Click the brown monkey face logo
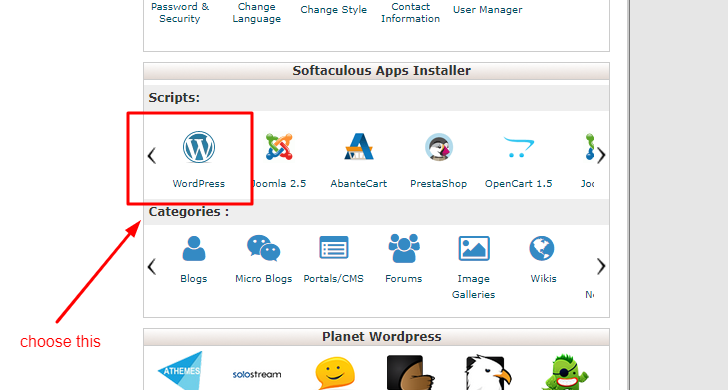This screenshot has height=390, width=728. 410,373
